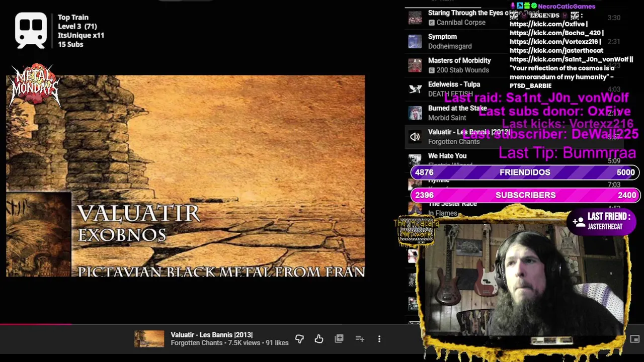The height and width of the screenshot is (362, 644).
Task: Like the current song with thumbs up
Action: pos(319,339)
